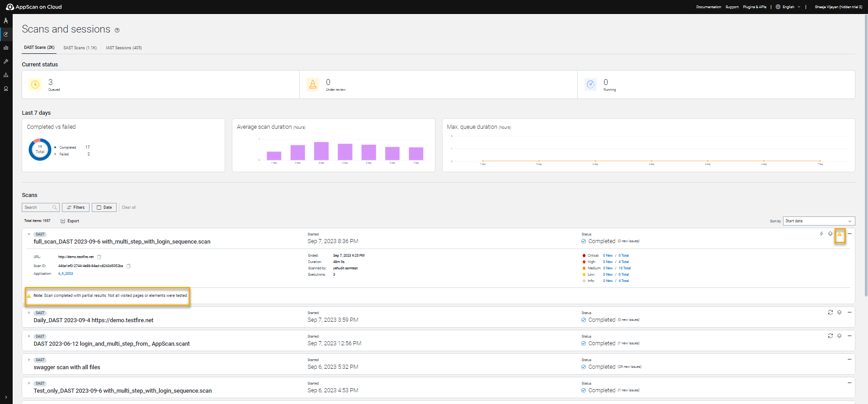Click help icon beside Scans and sessions
This screenshot has width=868, height=404.
117,30
